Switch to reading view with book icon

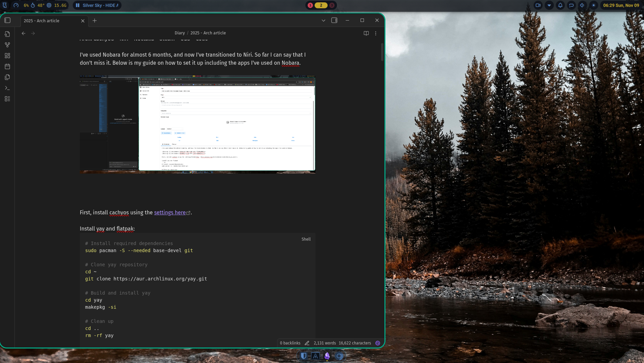point(366,33)
